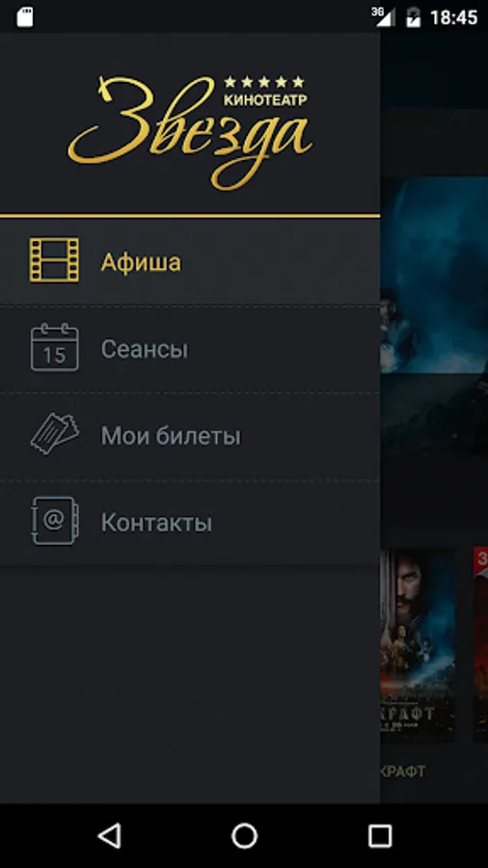Tap the SD card icon in status bar
This screenshot has height=868, width=488.
[x=25, y=17]
